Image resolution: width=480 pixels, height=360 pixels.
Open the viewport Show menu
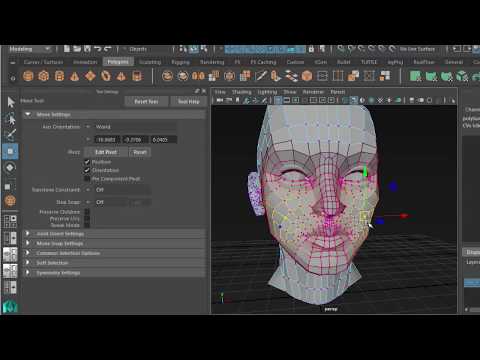pos(290,92)
